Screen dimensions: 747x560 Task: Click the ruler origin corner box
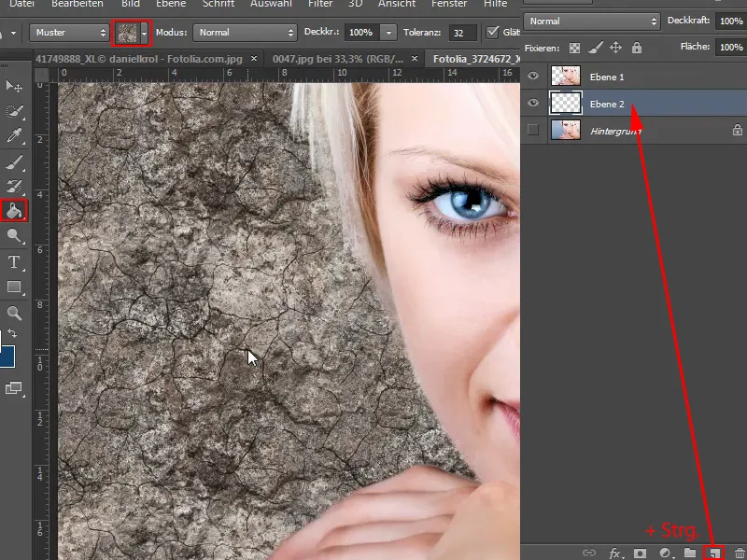[x=41, y=75]
